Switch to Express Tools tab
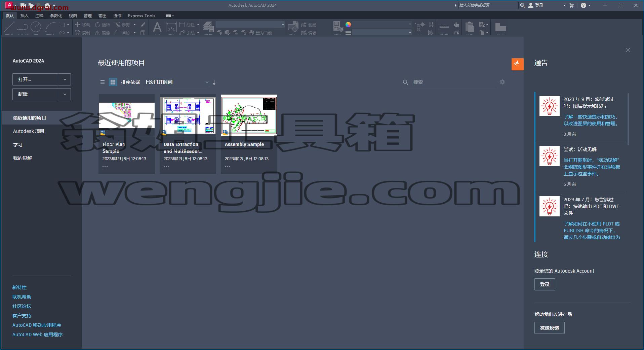This screenshot has width=644, height=350. tap(142, 15)
